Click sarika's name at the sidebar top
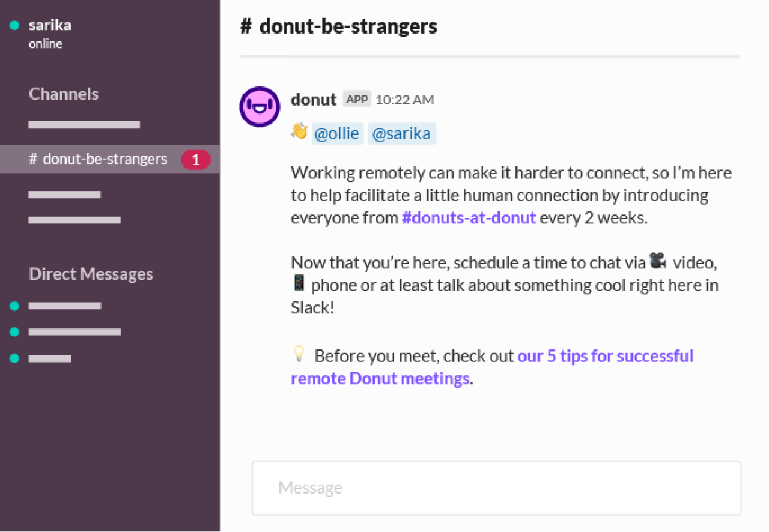 (x=50, y=25)
